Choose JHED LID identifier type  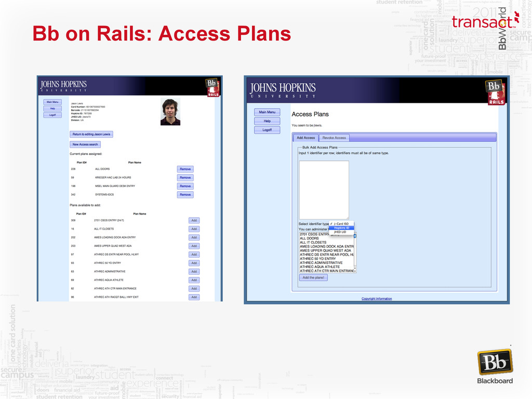coord(341,232)
